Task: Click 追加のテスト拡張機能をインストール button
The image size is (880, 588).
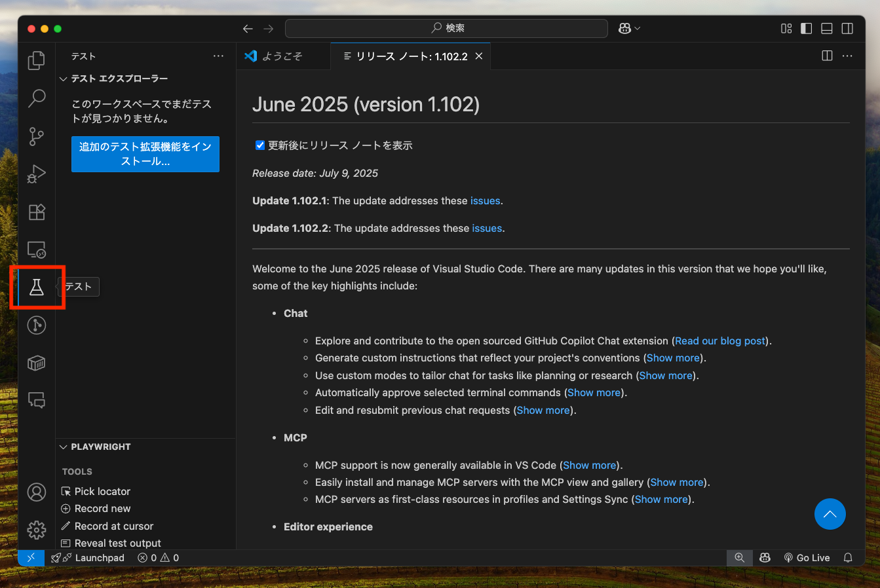Action: point(145,154)
